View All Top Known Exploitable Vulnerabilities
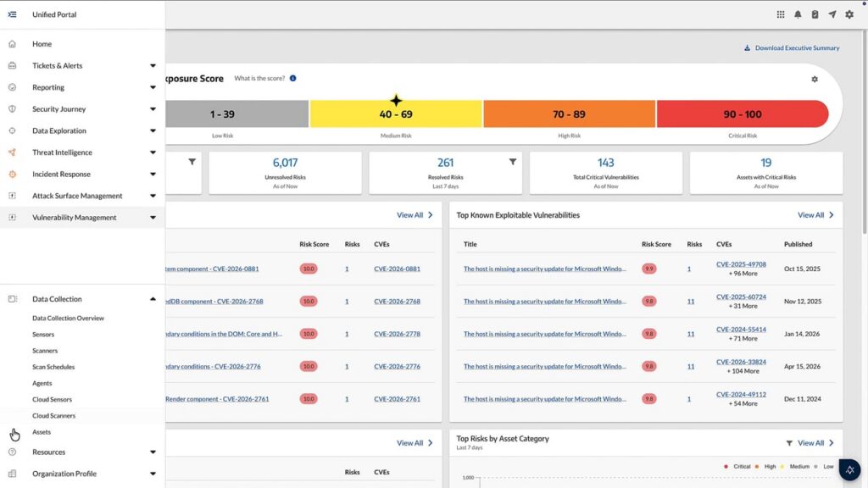The height and width of the screenshot is (488, 868). click(x=815, y=215)
